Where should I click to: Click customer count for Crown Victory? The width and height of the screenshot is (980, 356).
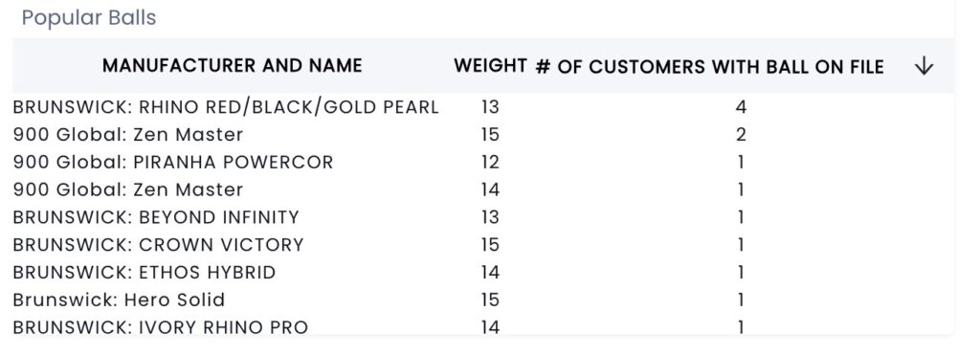click(x=741, y=245)
